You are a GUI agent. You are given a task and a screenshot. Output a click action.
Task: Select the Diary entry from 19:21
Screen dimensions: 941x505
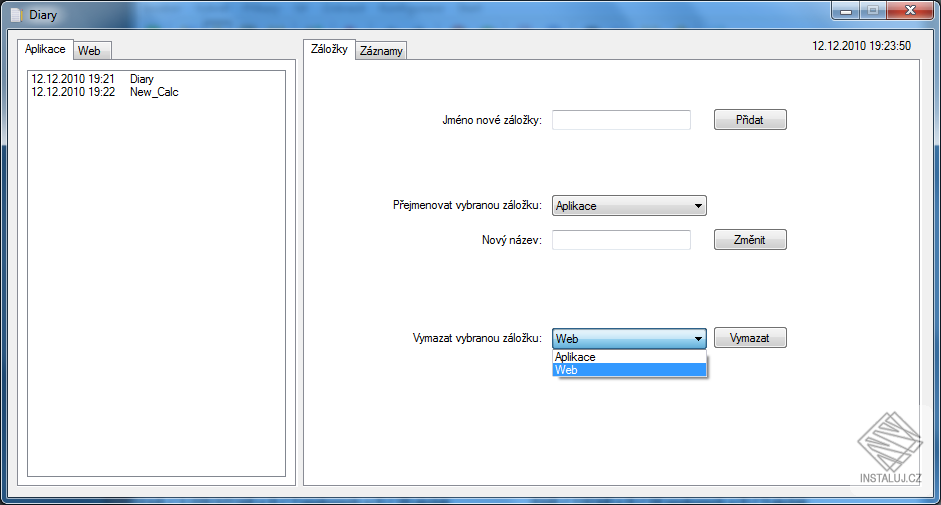point(93,79)
